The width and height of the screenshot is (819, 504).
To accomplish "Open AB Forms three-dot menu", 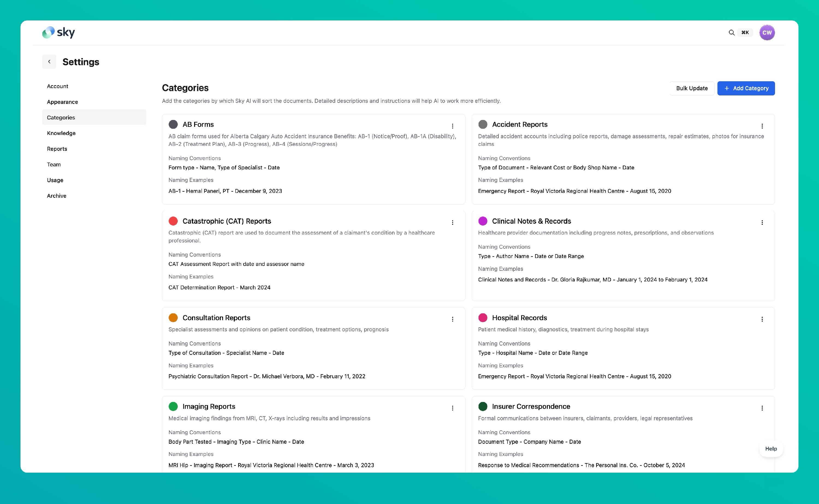I will [452, 126].
